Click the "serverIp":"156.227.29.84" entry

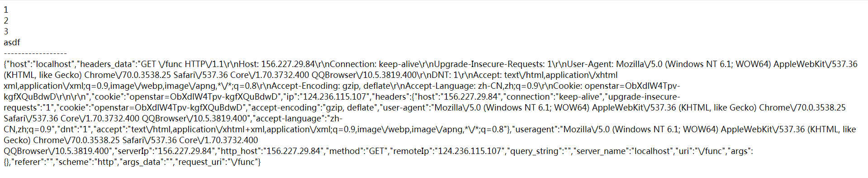(x=165, y=151)
